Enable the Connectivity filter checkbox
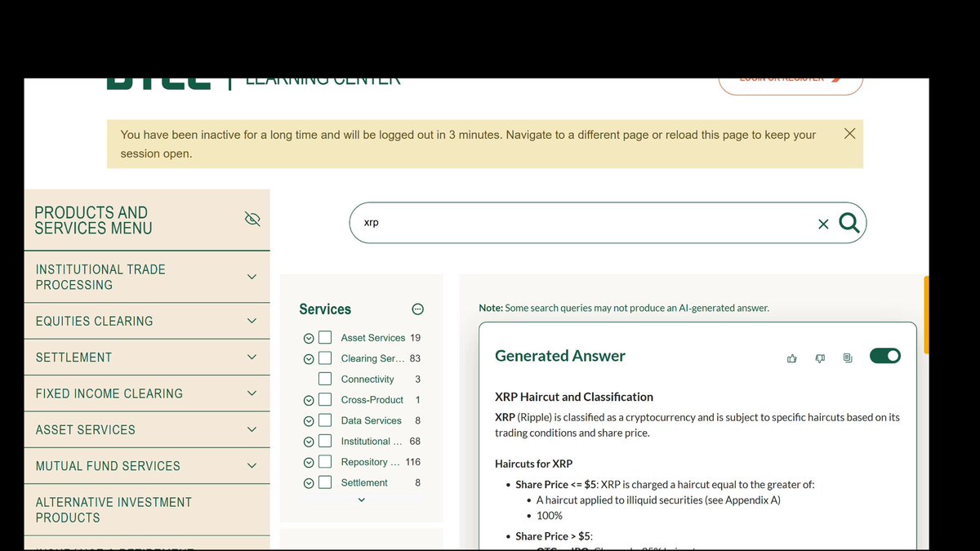 pos(325,379)
